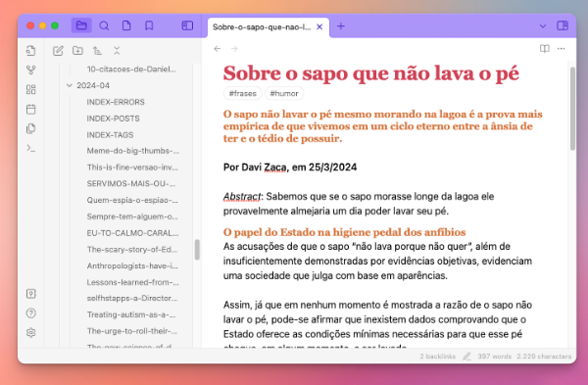
Task: Open tab list dropdown chevron
Action: (x=542, y=26)
